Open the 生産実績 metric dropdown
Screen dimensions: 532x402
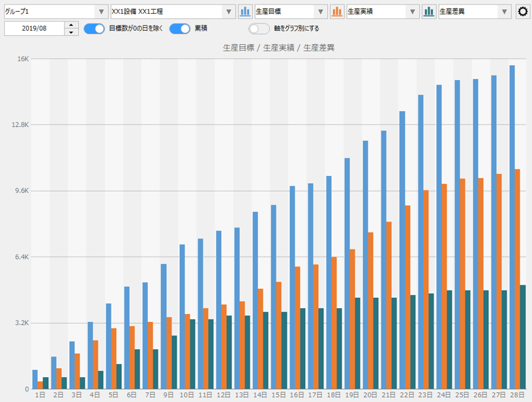413,11
